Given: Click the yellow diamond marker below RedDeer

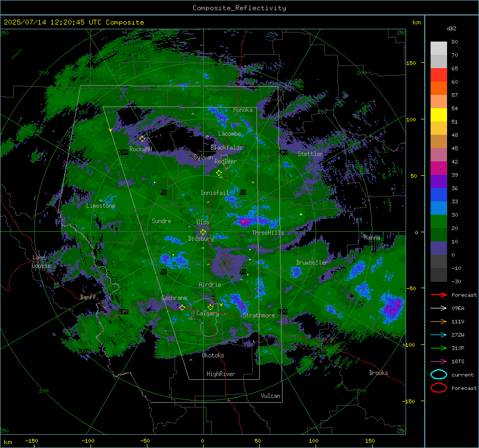Looking at the screenshot, I should 219,173.
